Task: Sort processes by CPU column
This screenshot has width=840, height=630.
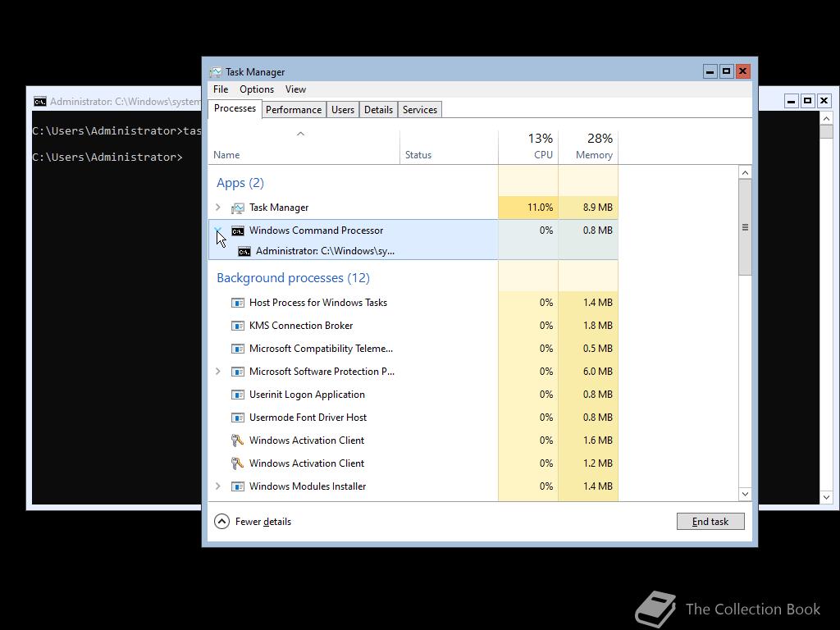Action: tap(528, 146)
